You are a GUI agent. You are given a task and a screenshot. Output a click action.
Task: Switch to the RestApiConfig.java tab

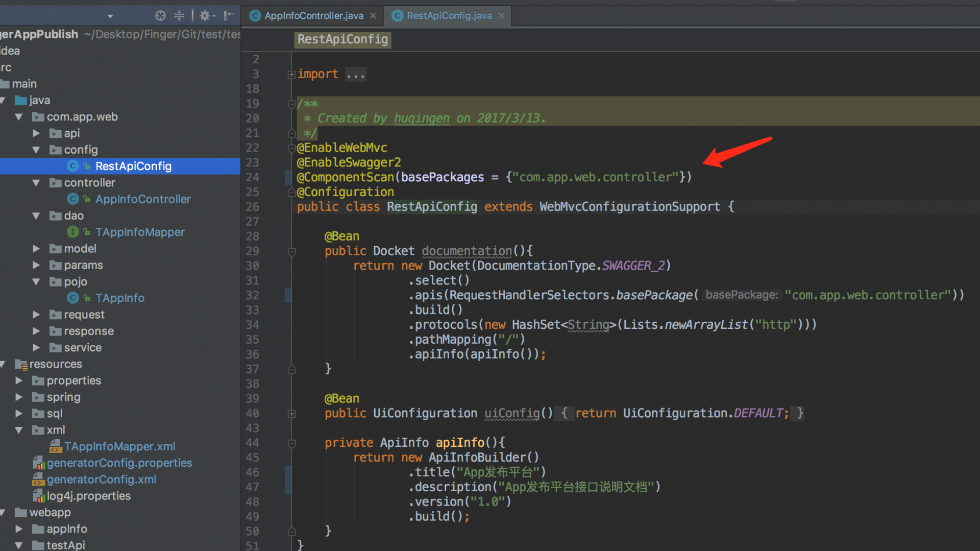[x=449, y=16]
